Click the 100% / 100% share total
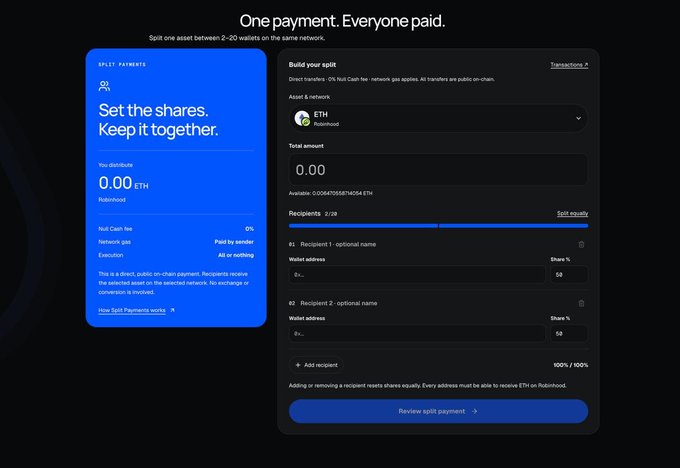 571,365
